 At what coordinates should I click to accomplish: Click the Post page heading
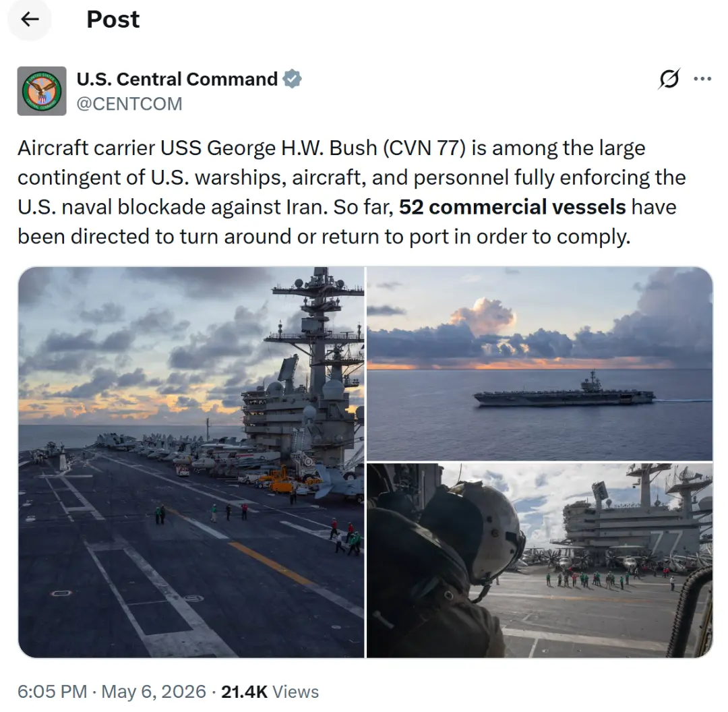pos(113,20)
